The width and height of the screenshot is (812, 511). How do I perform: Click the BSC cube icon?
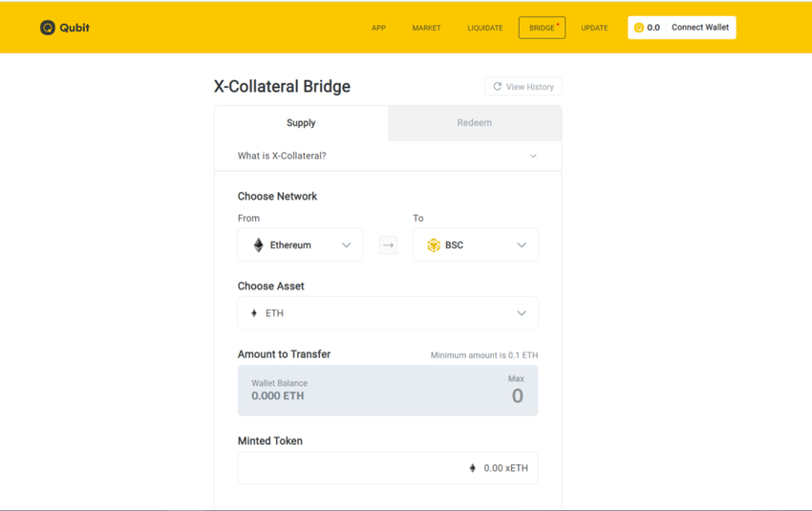tap(434, 245)
